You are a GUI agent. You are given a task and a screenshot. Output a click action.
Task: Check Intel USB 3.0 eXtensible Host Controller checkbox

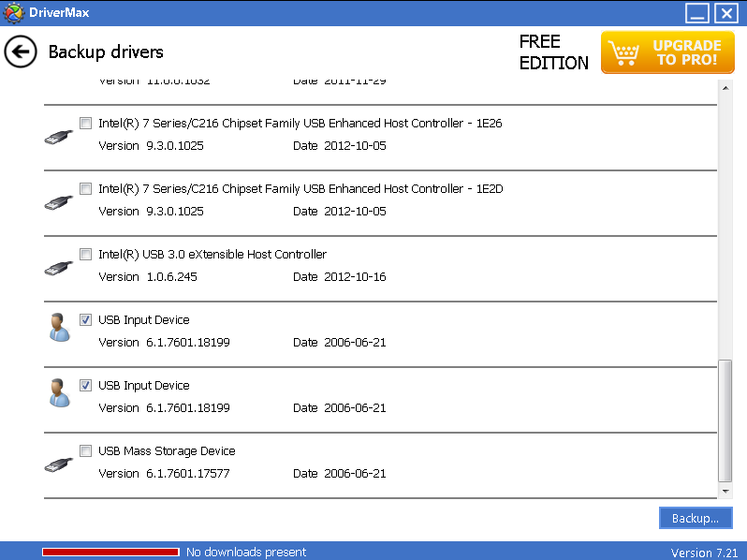(x=86, y=254)
